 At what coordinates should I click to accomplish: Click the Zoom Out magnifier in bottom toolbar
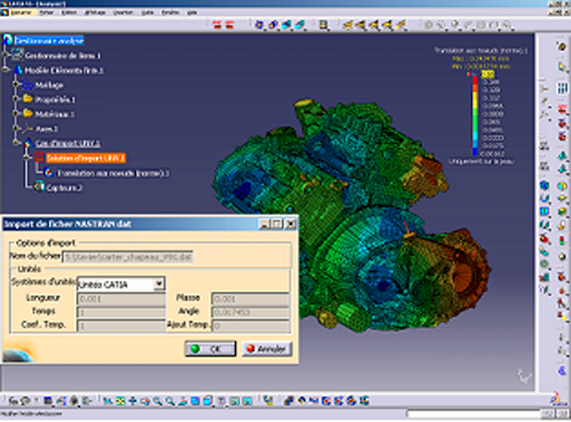[x=170, y=401]
